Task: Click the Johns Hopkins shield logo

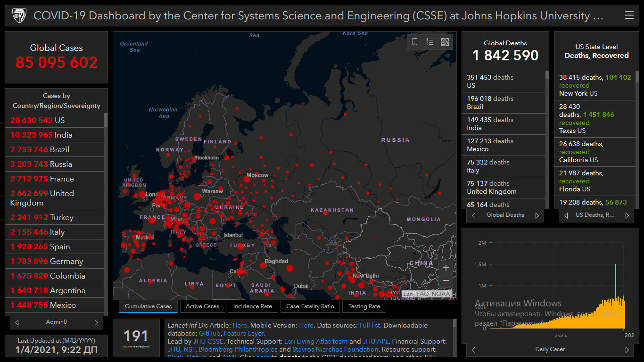Action: 18,16
